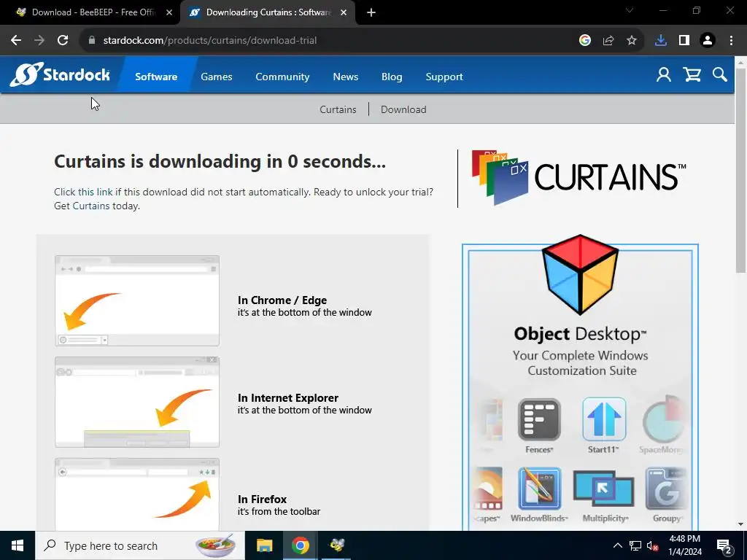Screen dimensions: 747x560
Task: Click the muted volume tray icon
Action: click(652, 545)
